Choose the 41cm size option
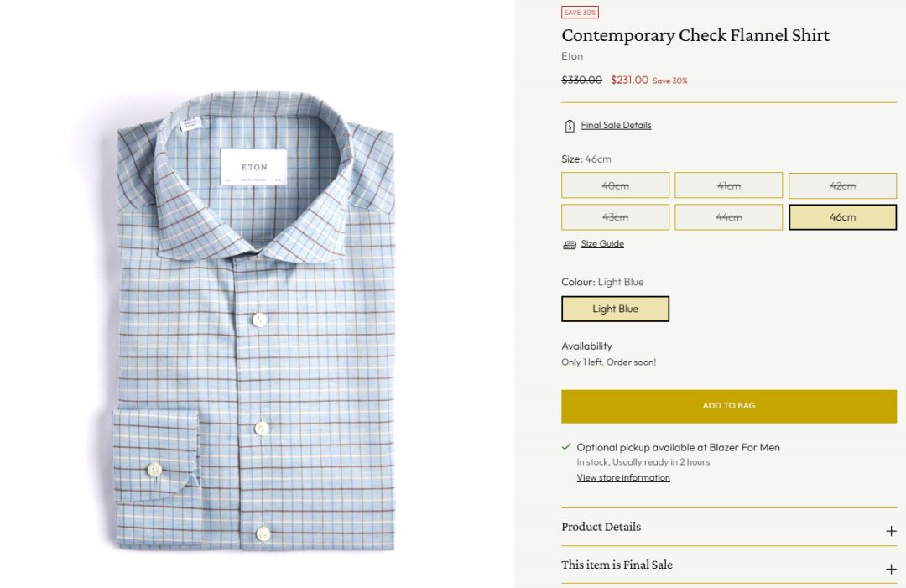Viewport: 906px width, 588px height. pyautogui.click(x=728, y=185)
